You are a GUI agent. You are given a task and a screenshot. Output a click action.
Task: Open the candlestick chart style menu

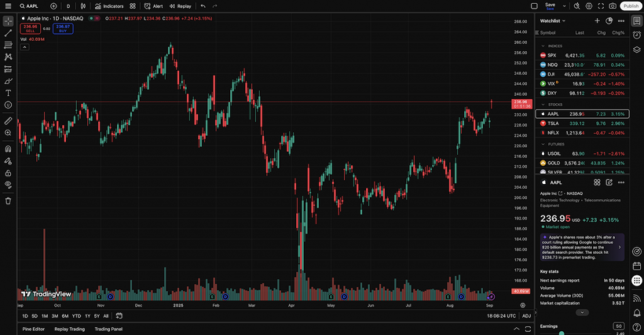click(84, 6)
